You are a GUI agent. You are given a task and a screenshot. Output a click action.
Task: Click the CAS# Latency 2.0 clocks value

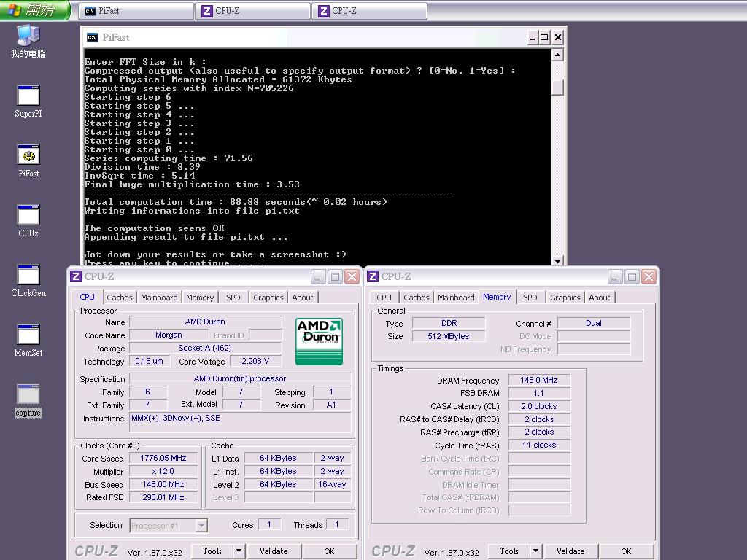pyautogui.click(x=539, y=406)
